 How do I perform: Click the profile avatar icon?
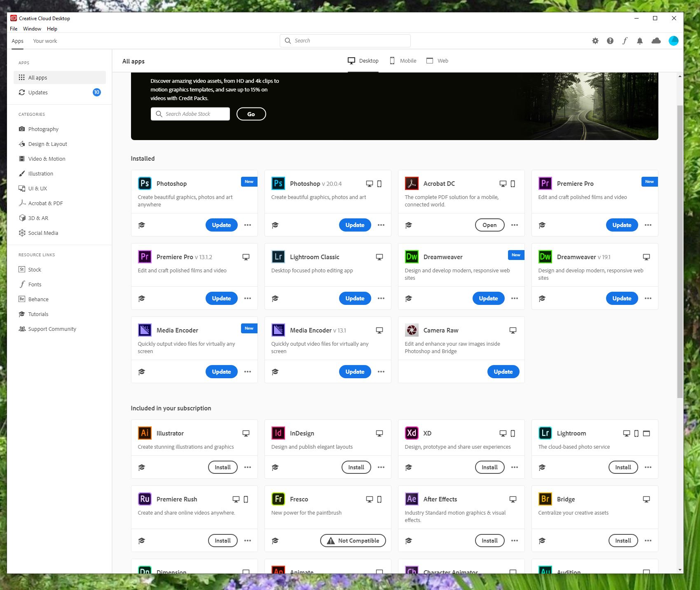(x=673, y=41)
